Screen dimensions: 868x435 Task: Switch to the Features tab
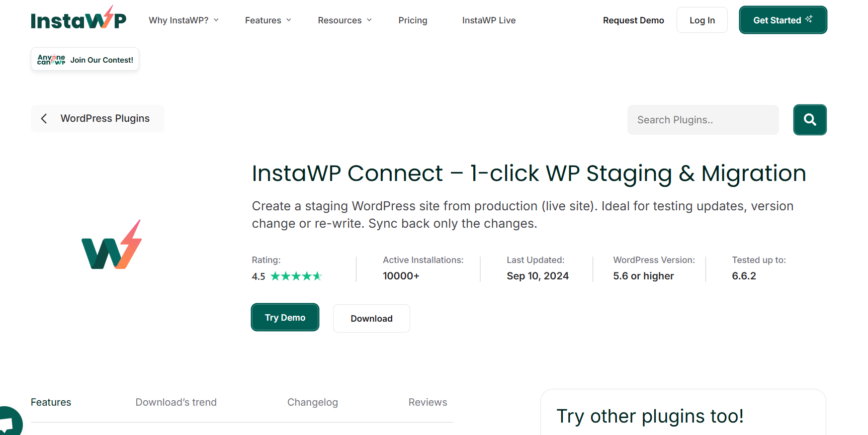51,402
